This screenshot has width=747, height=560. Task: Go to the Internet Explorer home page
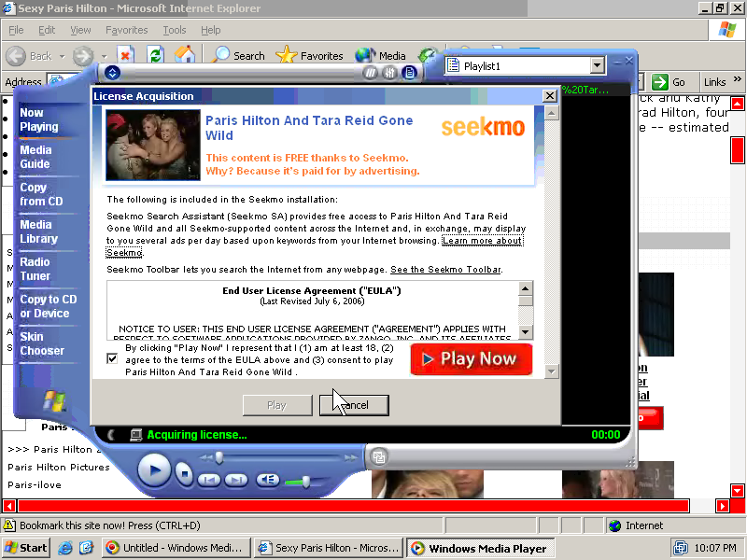click(185, 55)
